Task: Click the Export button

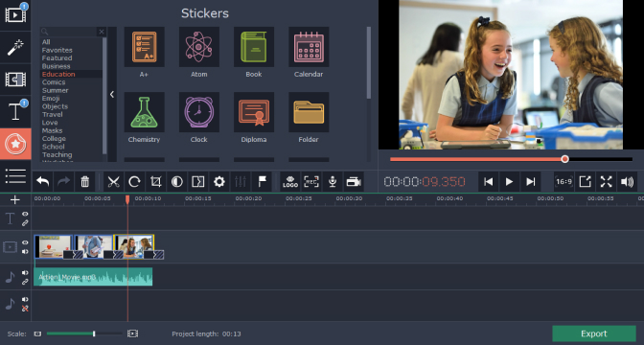Action: (x=594, y=333)
